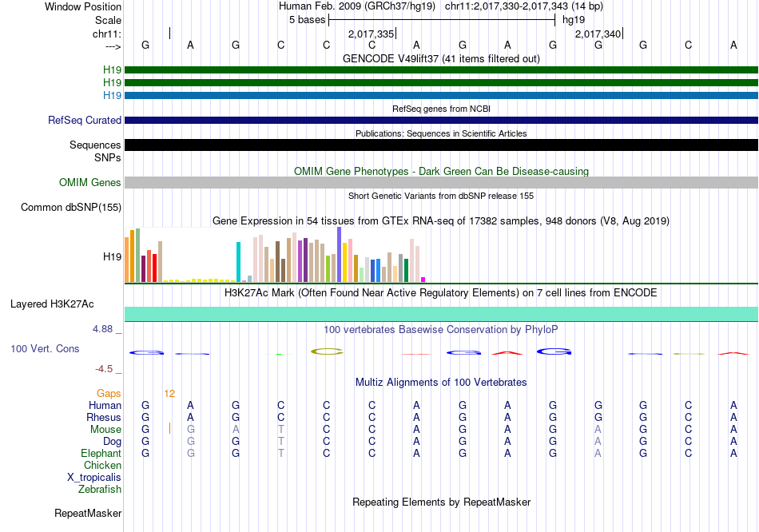
Task: Select the Zebrafish species row label
Action: point(99,490)
